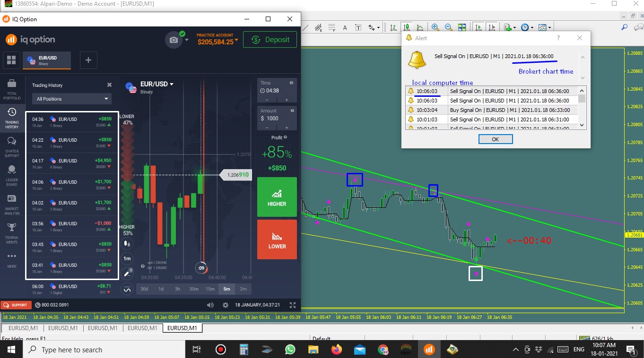Place a LOWER trade
644x358 pixels.
[x=277, y=239]
